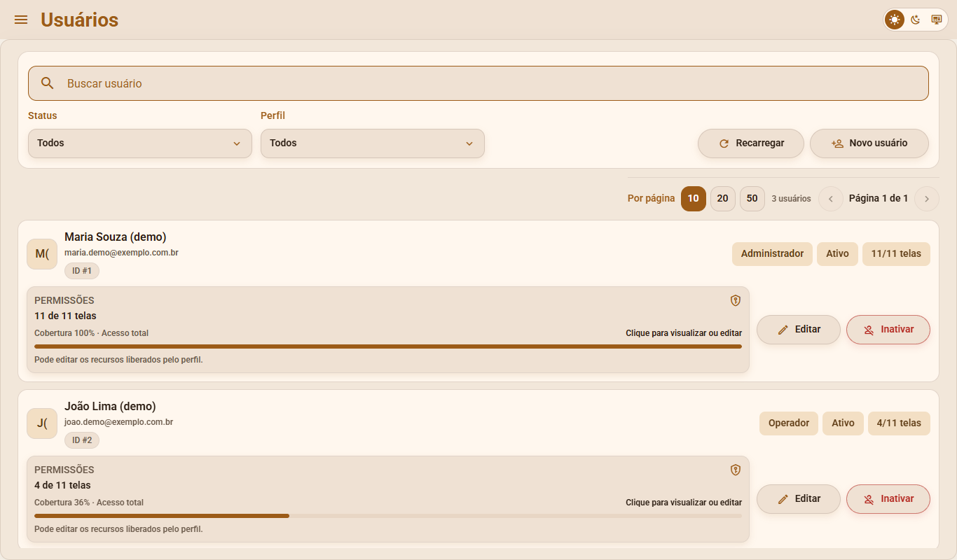The image size is (957, 560).
Task: Click the Recarregar button
Action: (x=751, y=143)
